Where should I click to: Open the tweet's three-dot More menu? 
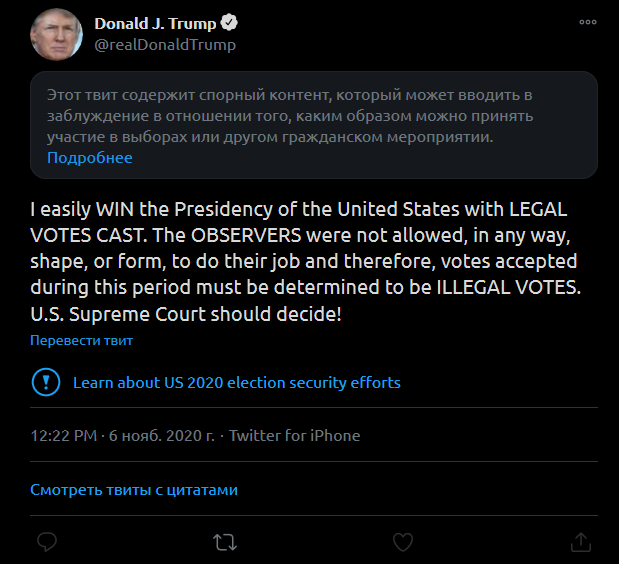click(588, 23)
